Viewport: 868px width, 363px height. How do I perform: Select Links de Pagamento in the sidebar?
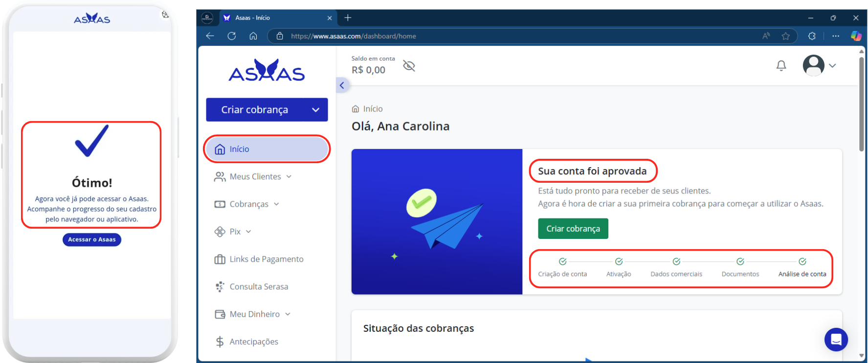tap(266, 259)
